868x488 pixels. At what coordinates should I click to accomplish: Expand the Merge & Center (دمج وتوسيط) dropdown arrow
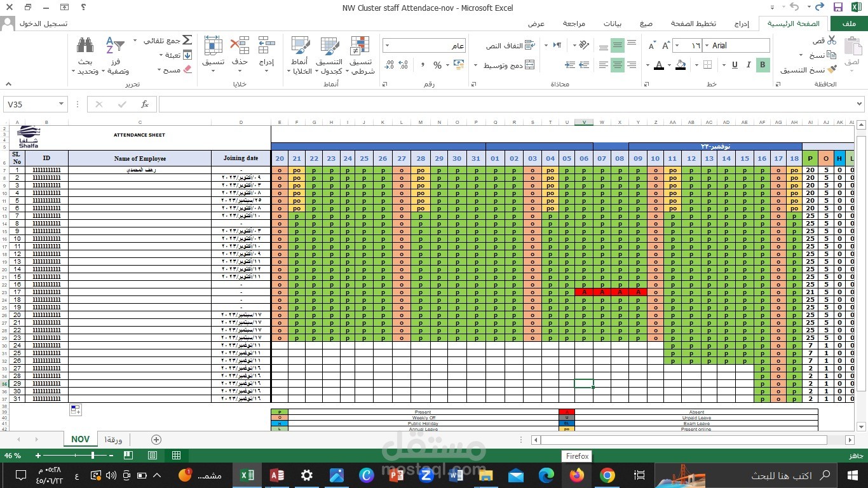click(x=476, y=65)
